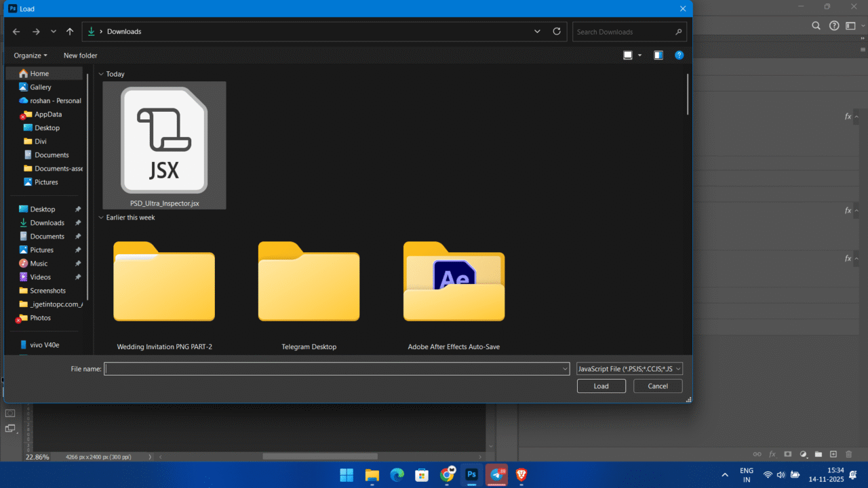Open the Organize menu
868x488 pixels.
pos(31,56)
